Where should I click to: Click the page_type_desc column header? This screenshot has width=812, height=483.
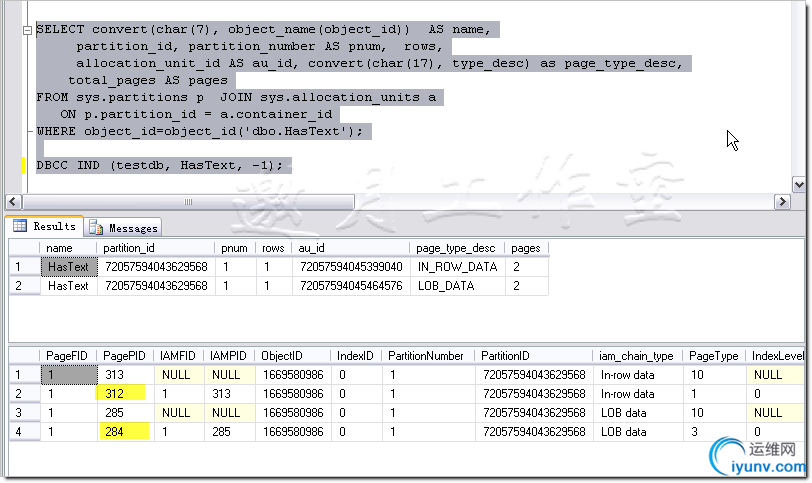457,248
